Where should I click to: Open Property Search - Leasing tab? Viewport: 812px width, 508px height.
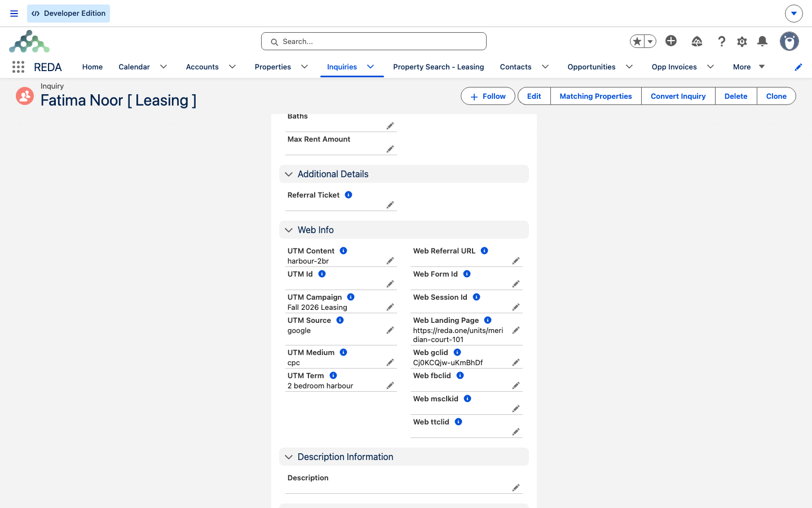point(439,67)
